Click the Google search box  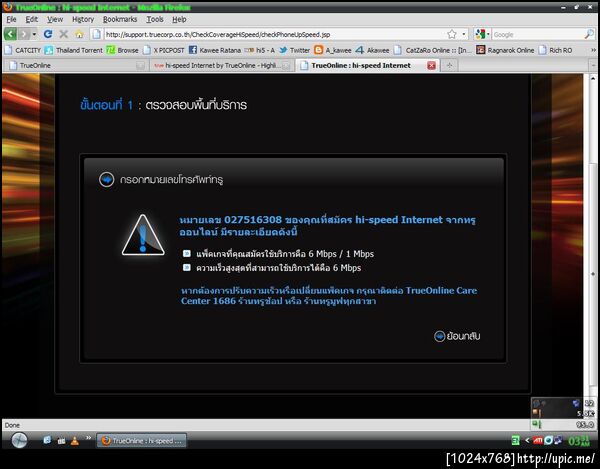[538, 34]
